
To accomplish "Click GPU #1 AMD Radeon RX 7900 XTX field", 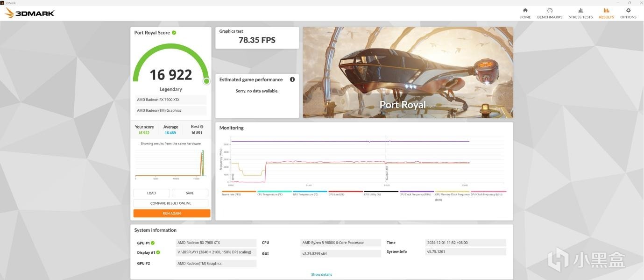I will pyautogui.click(x=216, y=243).
